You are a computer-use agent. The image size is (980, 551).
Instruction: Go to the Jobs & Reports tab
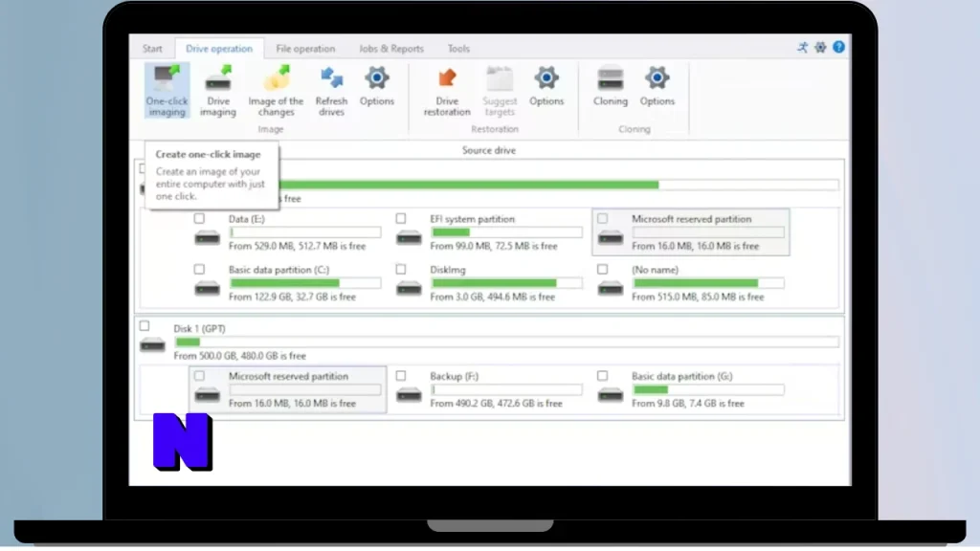click(391, 48)
